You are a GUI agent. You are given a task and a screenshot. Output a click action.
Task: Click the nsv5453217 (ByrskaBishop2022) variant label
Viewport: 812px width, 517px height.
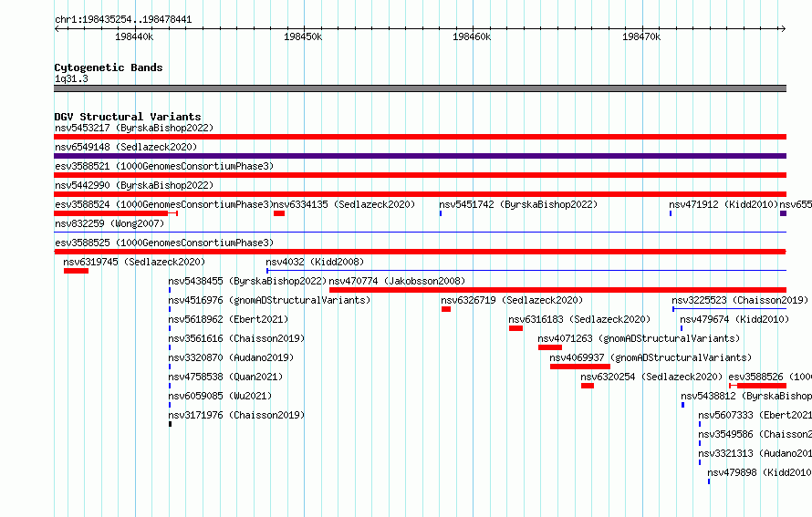[134, 128]
